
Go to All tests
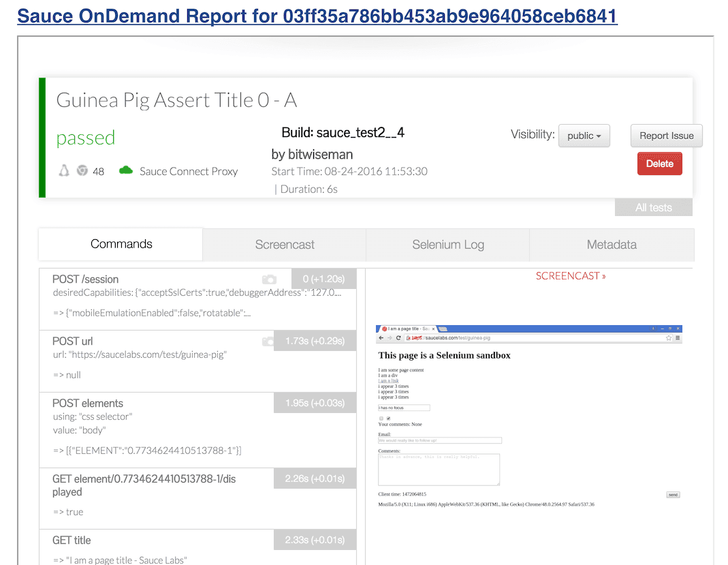pos(653,208)
